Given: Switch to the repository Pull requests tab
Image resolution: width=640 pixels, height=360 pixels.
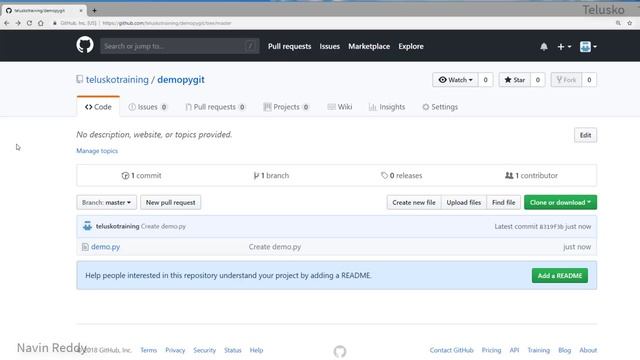Looking at the screenshot, I should point(215,107).
